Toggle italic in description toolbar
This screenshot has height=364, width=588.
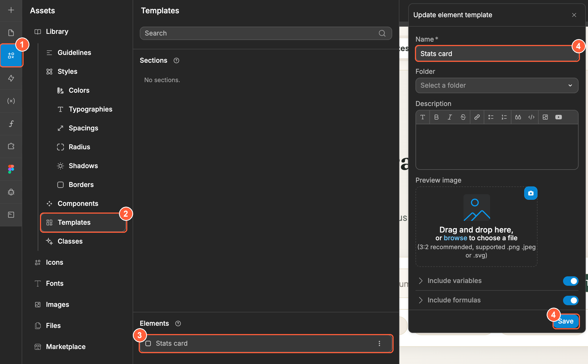[450, 117]
